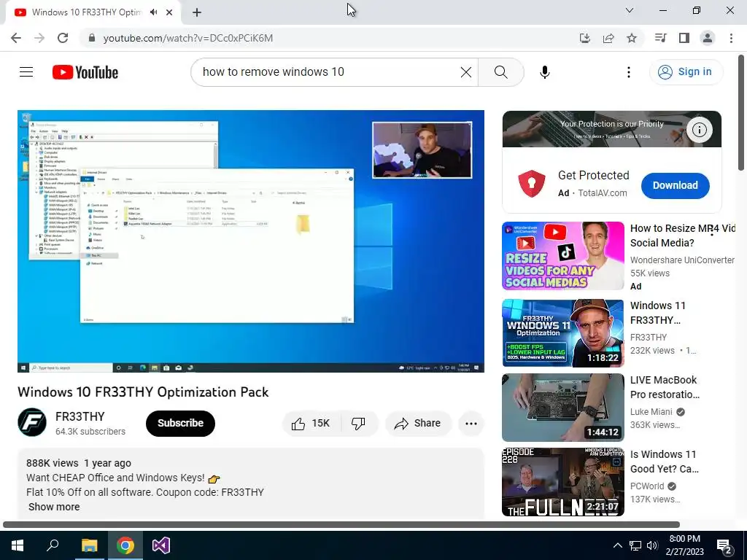Open PCWorld channel name
This screenshot has height=560, width=747.
coord(646,486)
